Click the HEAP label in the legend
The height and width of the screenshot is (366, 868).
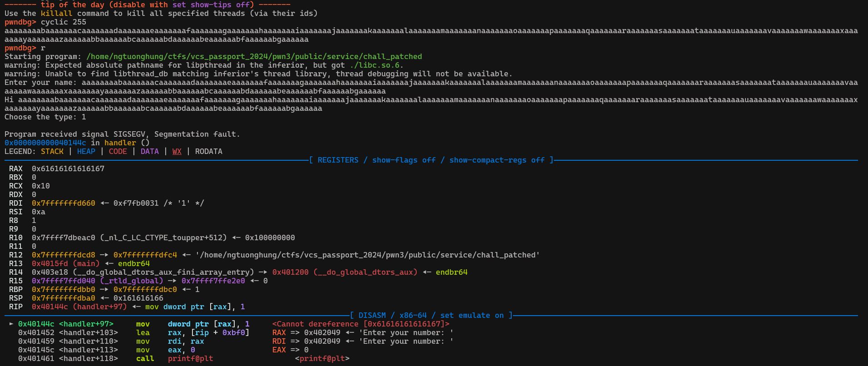(86, 151)
